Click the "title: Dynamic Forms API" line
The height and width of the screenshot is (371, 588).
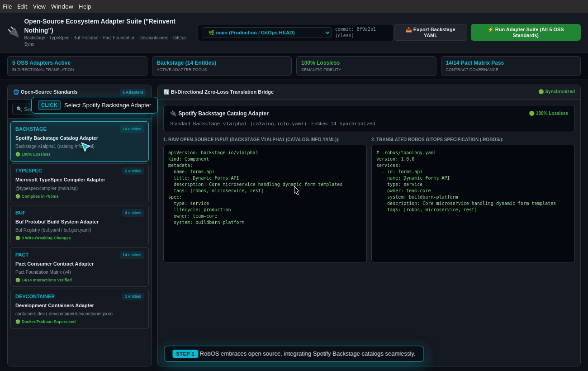206,178
